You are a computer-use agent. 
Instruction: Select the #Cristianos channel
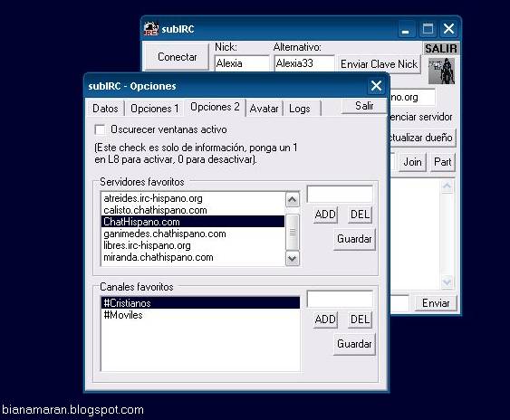200,303
